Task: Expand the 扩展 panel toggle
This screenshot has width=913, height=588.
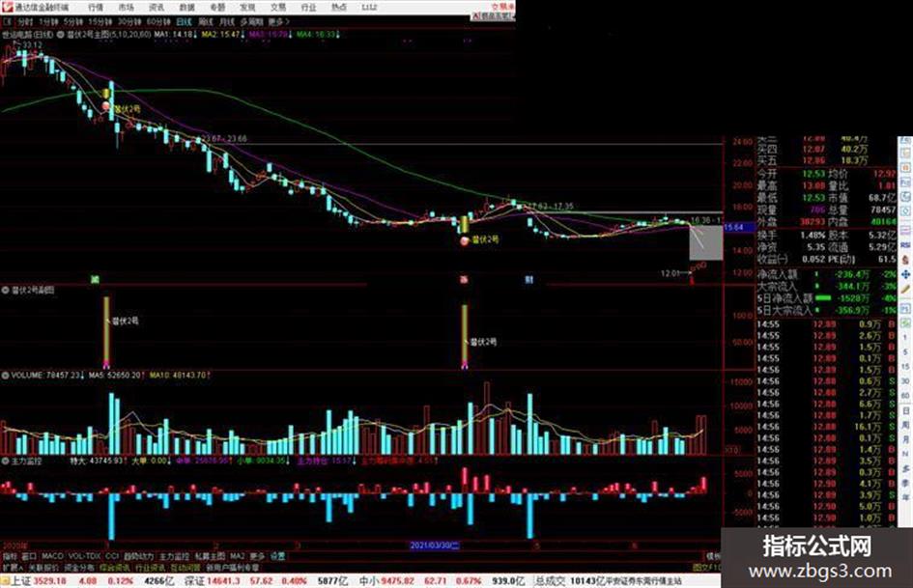Action: click(13, 567)
